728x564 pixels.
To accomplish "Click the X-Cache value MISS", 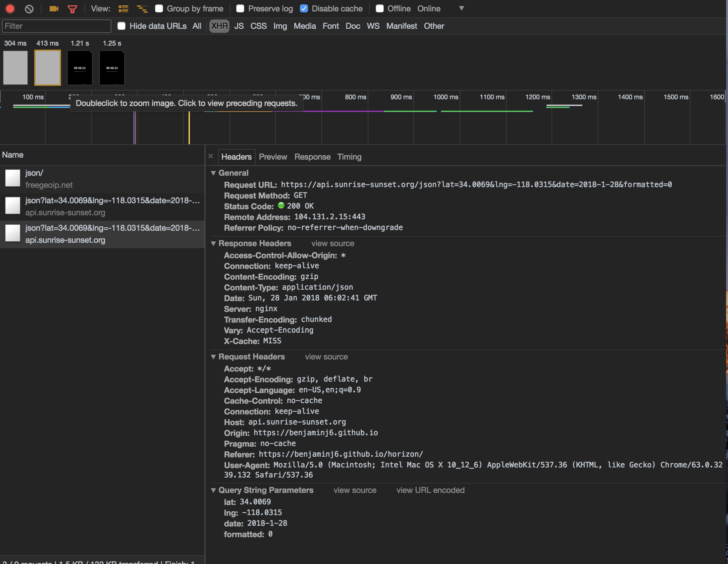I will tap(272, 341).
